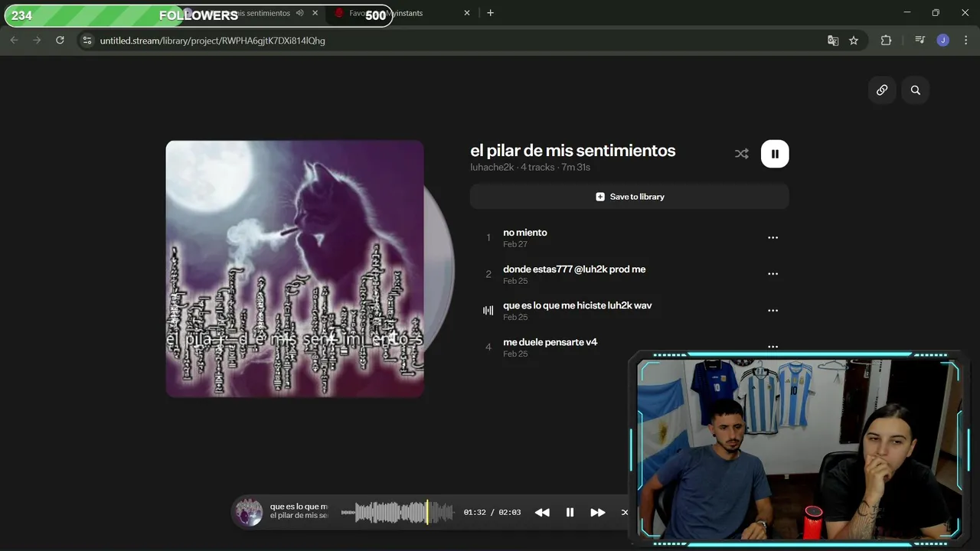Bookmark this page with the star icon

pyautogui.click(x=854, y=41)
